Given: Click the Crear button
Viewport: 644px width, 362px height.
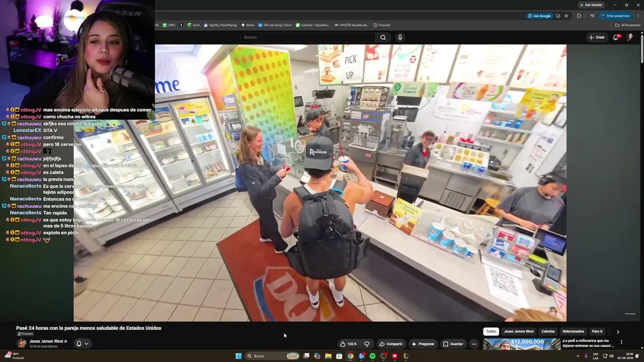Looking at the screenshot, I should pyautogui.click(x=597, y=37).
